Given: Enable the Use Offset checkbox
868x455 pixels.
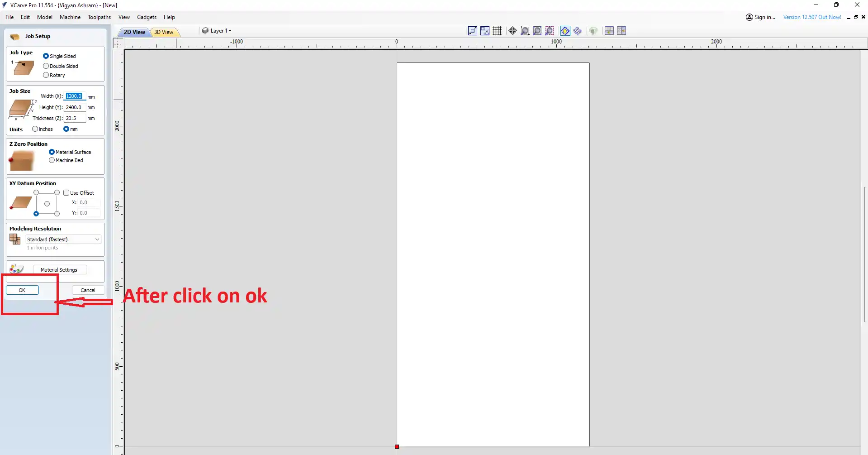Looking at the screenshot, I should coord(66,193).
